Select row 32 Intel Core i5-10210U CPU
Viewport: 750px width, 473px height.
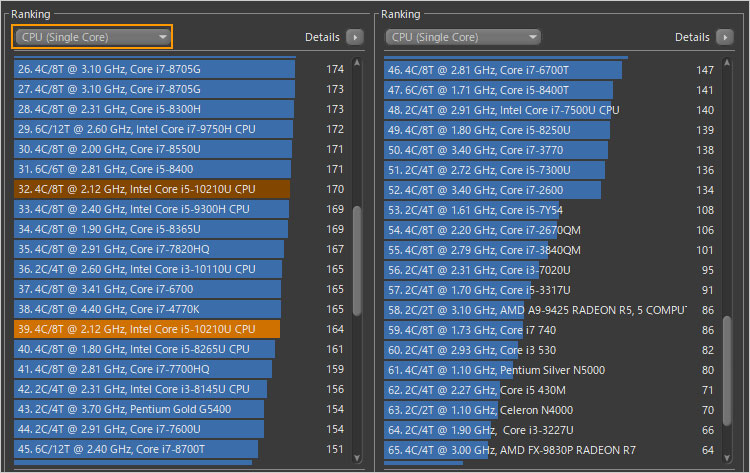(x=179, y=189)
